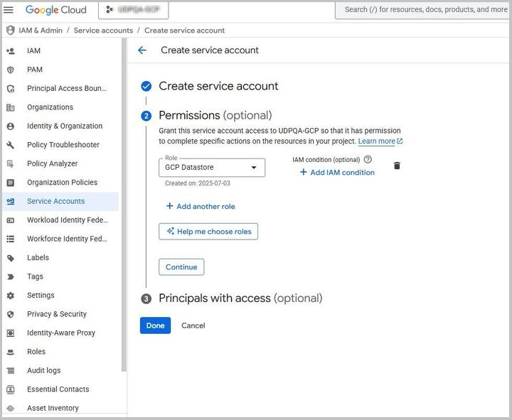Click the IAM condition help icon
The height and width of the screenshot is (420, 512).
coord(368,160)
